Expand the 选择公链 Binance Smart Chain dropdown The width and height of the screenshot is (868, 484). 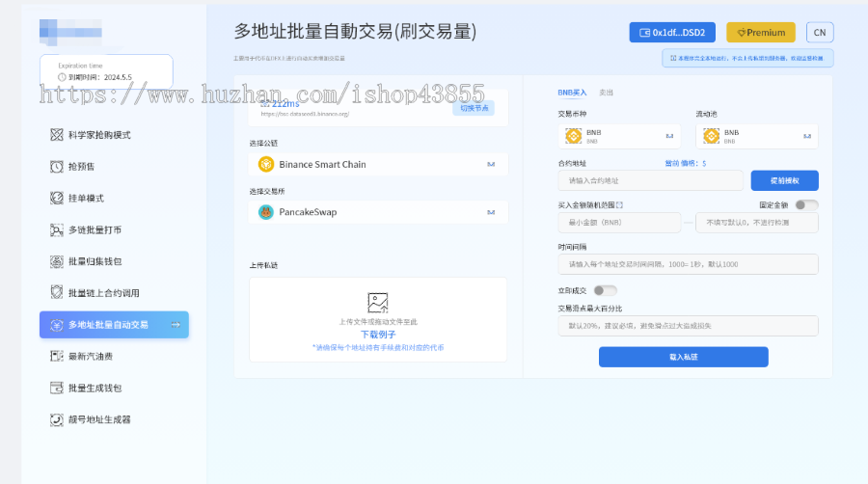[x=378, y=164]
